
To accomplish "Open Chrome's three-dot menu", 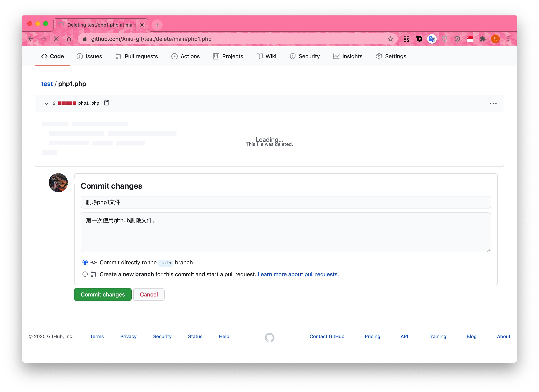I will (508, 39).
